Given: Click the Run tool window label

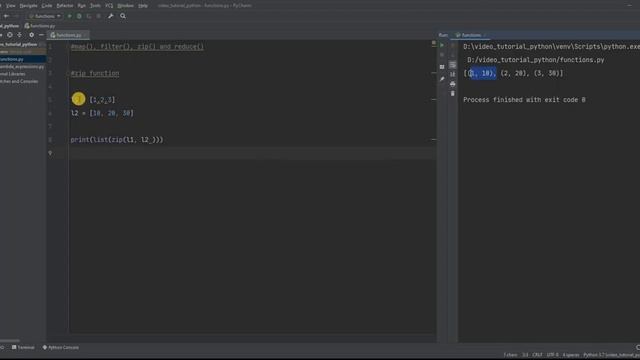Looking at the screenshot, I should tap(443, 35).
